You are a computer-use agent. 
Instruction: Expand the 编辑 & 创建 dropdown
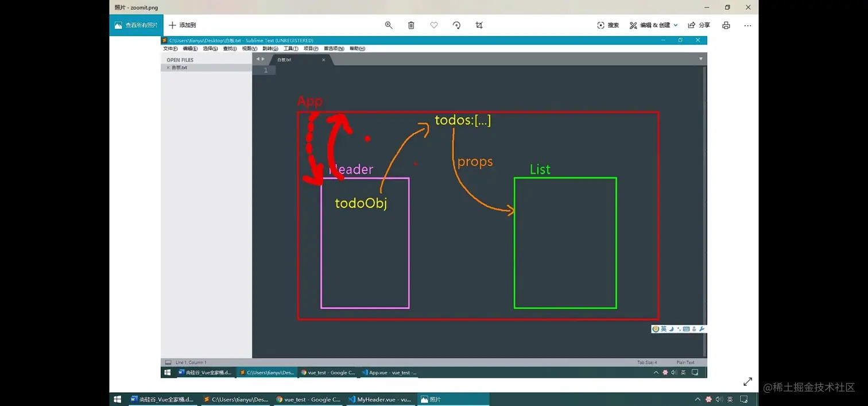click(654, 25)
